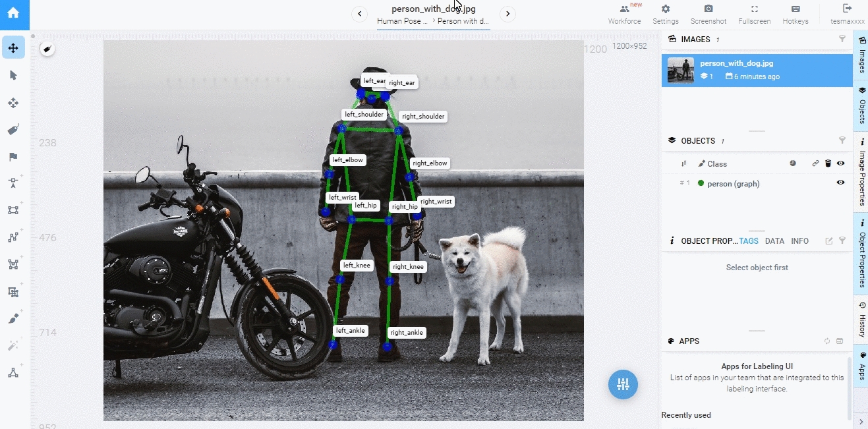Open the Apps vertical side tab

tap(861, 366)
